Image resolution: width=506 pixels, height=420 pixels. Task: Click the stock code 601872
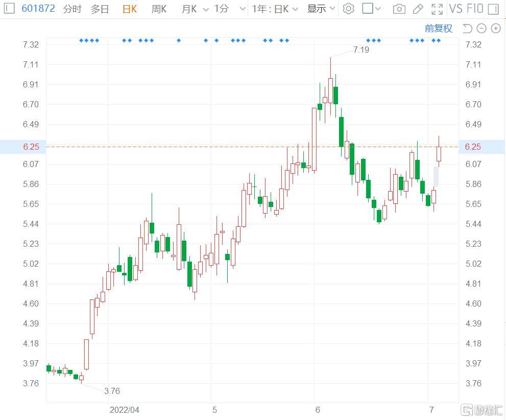38,8
